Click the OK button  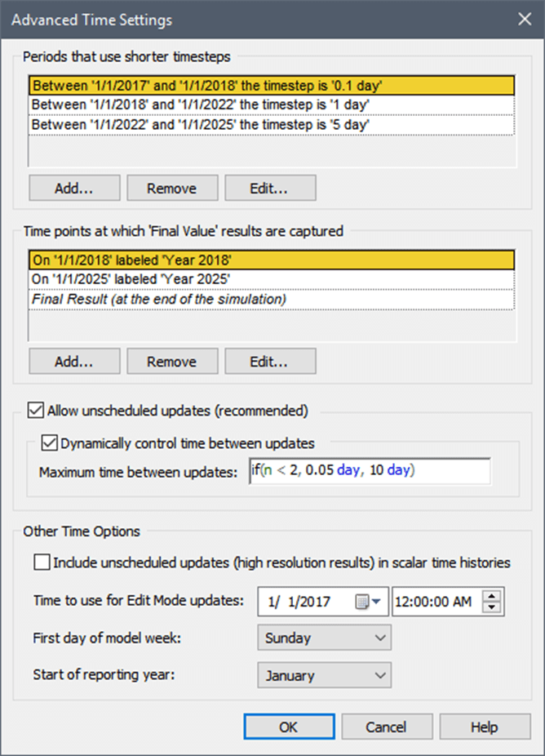289,727
